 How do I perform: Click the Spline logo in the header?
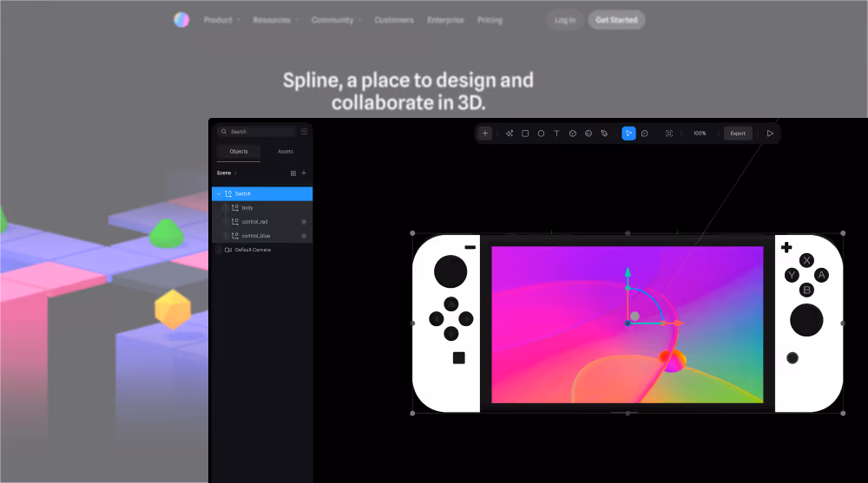181,20
